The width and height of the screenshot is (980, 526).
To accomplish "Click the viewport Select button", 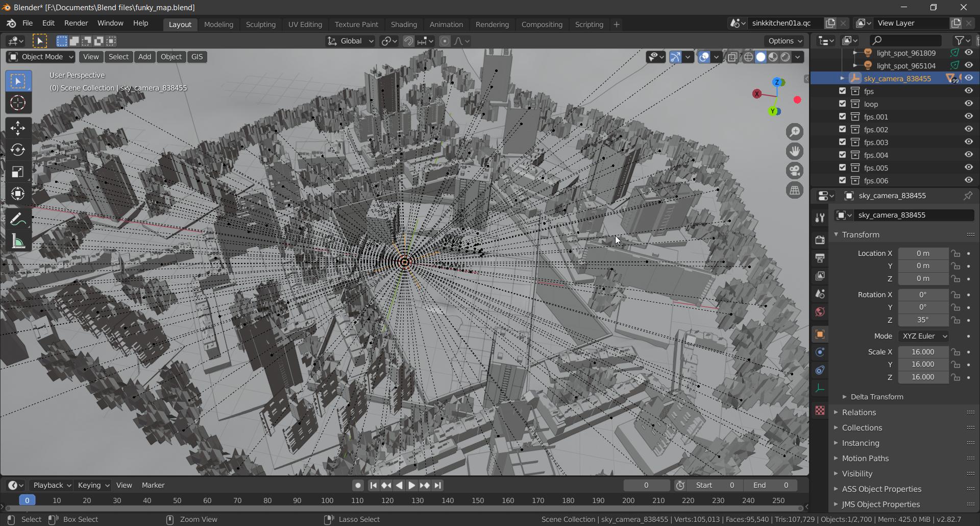I will pos(118,57).
